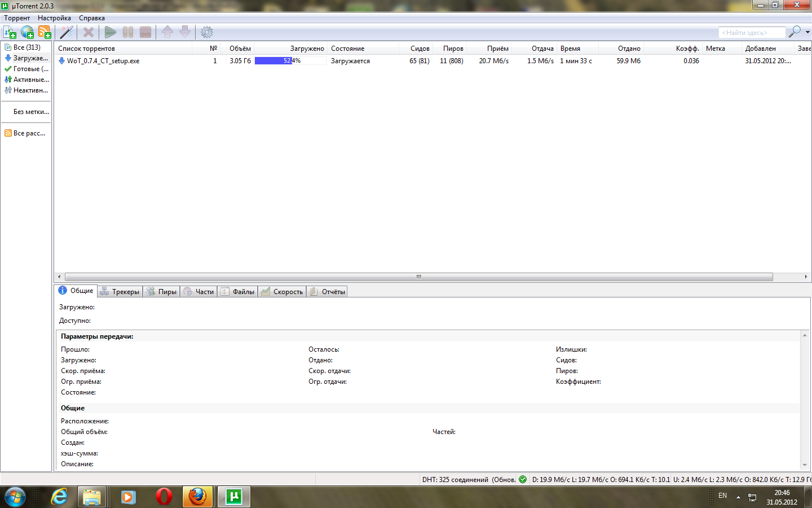Click the µTorrent taskbar button
Screen dimensions: 812x508
[233, 497]
